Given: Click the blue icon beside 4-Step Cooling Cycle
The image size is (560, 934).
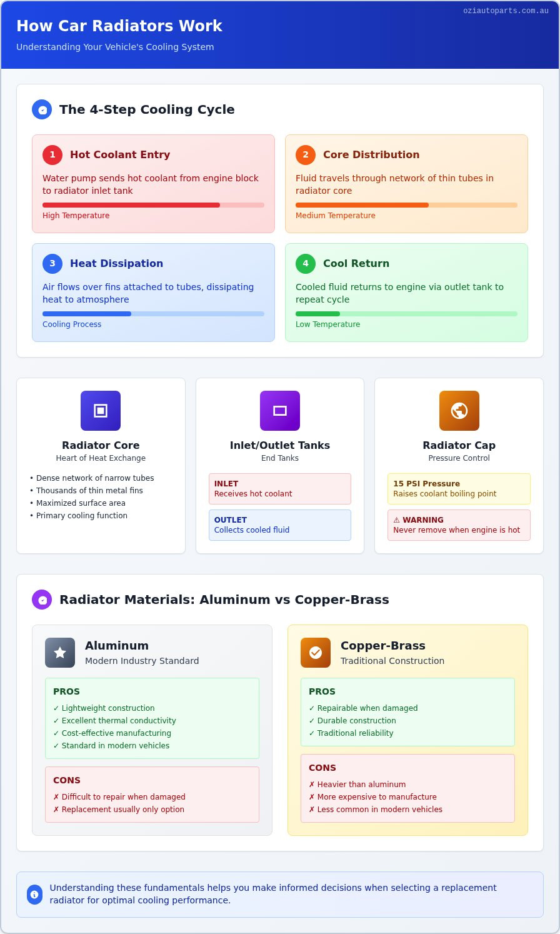Looking at the screenshot, I should [42, 109].
